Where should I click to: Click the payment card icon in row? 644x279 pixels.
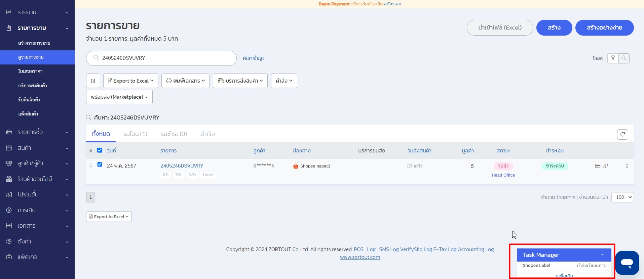click(x=598, y=166)
